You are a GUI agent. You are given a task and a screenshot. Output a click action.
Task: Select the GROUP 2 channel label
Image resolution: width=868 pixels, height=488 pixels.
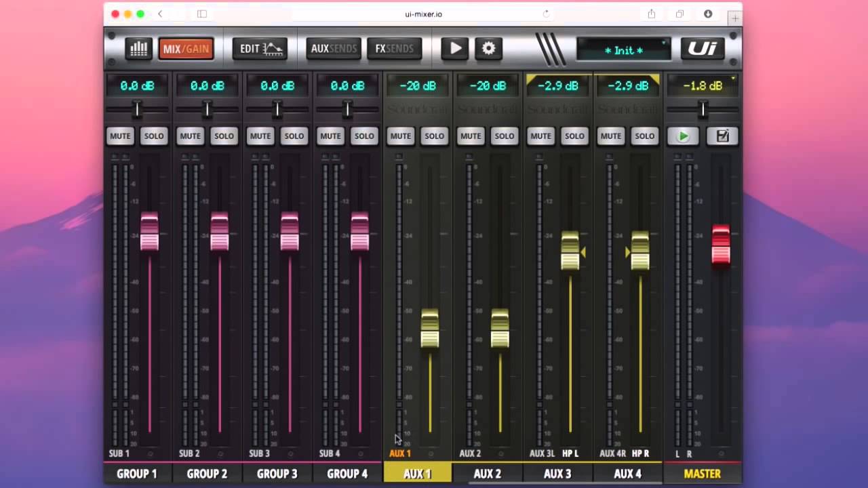coord(207,474)
